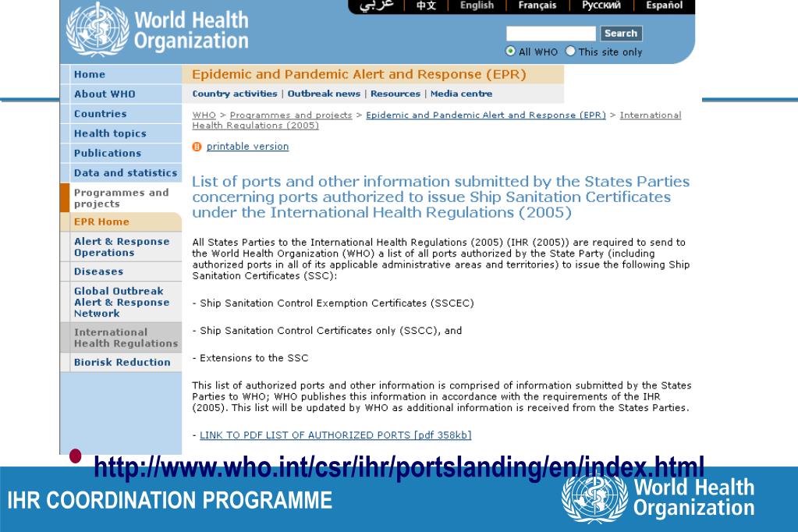Click the portslanding URL text on the slide
The width and height of the screenshot is (798, 532).
click(x=399, y=467)
